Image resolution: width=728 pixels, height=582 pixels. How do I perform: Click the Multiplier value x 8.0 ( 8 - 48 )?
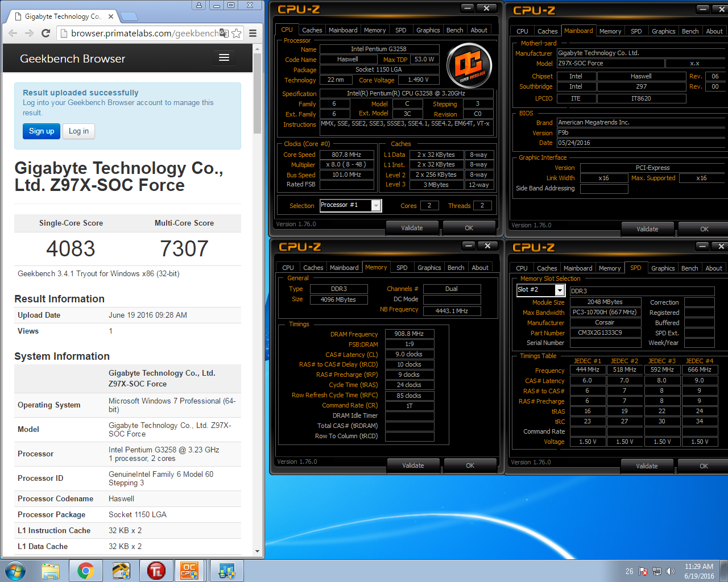346,164
